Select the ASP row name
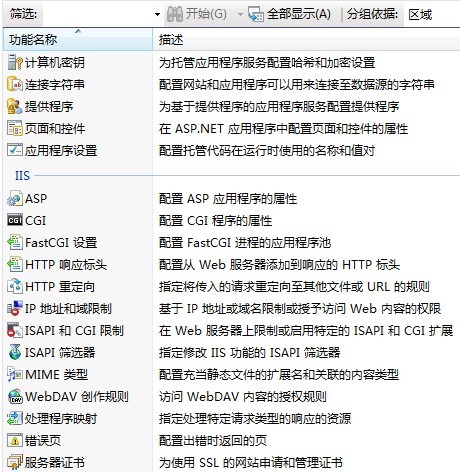The width and height of the screenshot is (460, 472). 36,199
